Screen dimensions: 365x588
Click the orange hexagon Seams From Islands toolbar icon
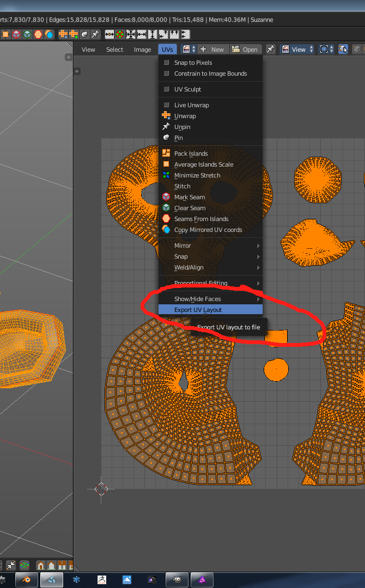(38, 34)
